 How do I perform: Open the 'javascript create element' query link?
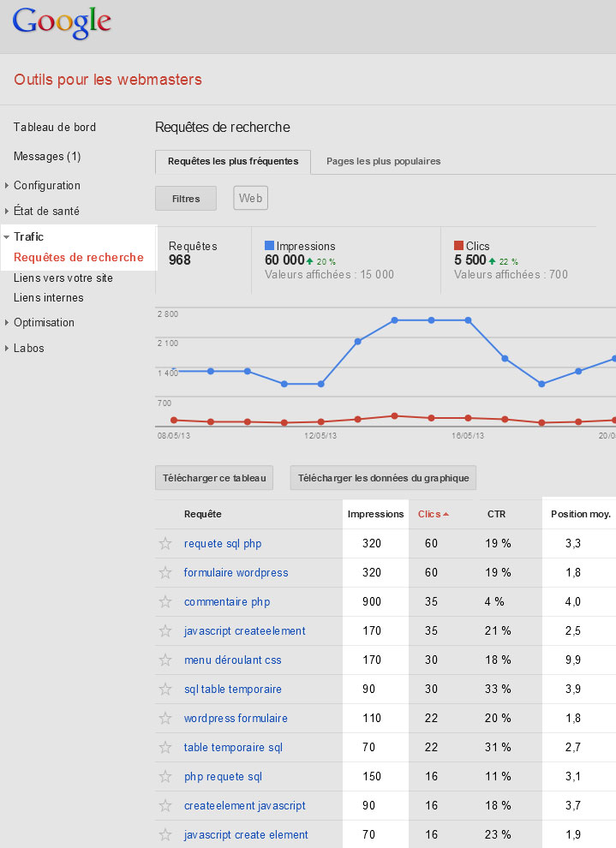pyautogui.click(x=246, y=835)
